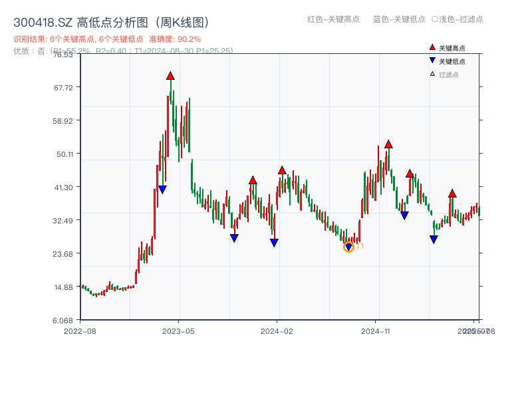Viewport: 532px width, 399px height.
Task: Toggle the 关键高点 series in the legend
Action: click(x=446, y=47)
